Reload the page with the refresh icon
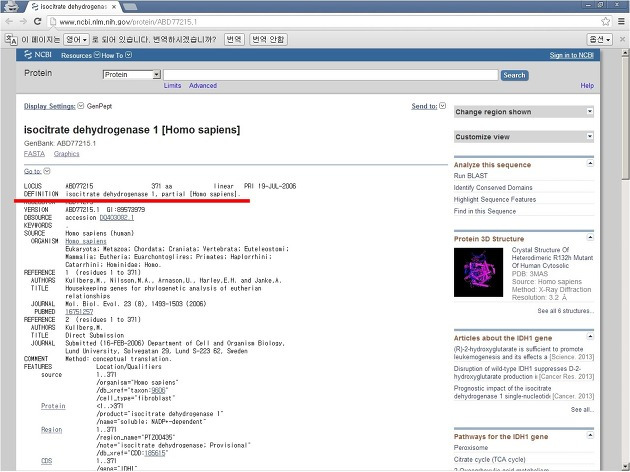This screenshot has width=630, height=472. coord(37,21)
